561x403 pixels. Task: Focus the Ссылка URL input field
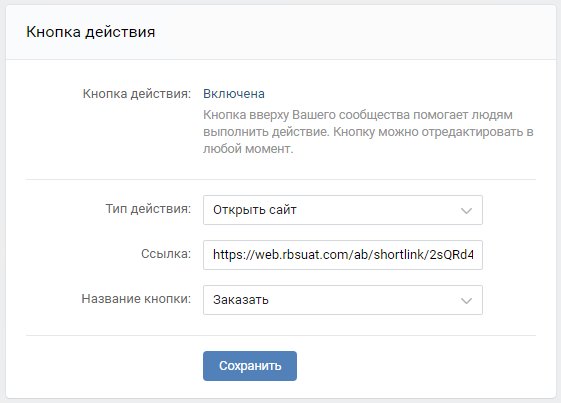click(x=343, y=255)
